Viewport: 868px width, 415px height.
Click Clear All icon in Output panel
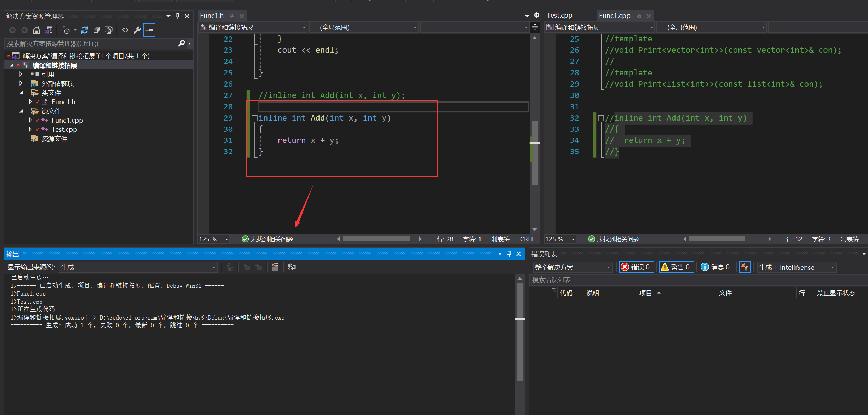[275, 267]
